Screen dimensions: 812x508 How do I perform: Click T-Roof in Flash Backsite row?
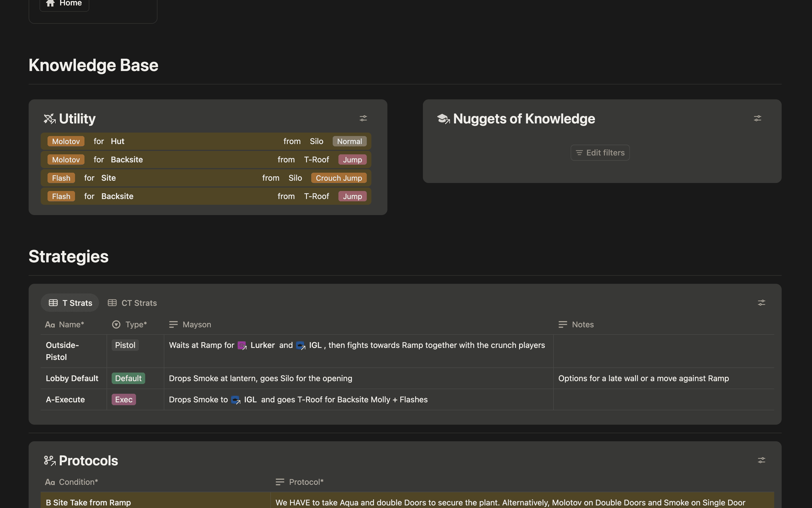pyautogui.click(x=316, y=196)
